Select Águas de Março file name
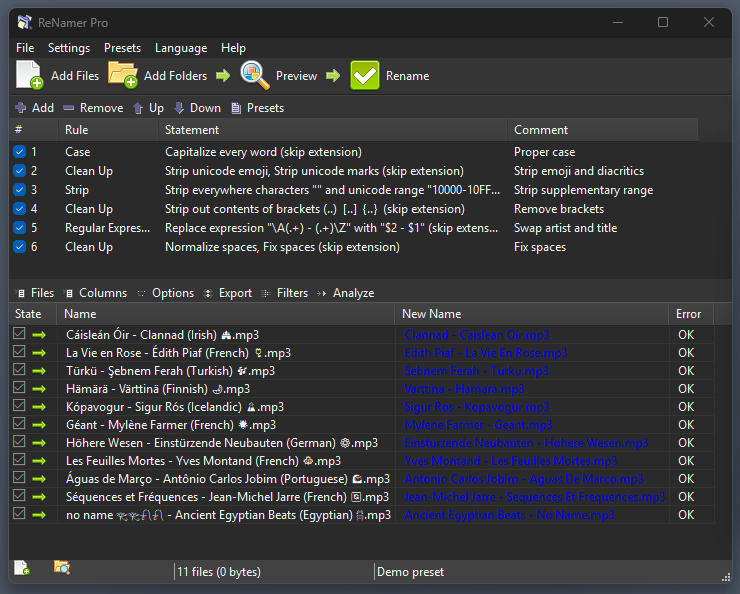This screenshot has height=594, width=740. tap(228, 479)
